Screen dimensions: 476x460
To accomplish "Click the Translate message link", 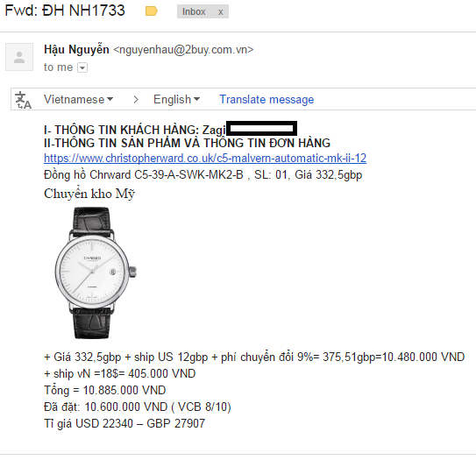I will pyautogui.click(x=266, y=100).
